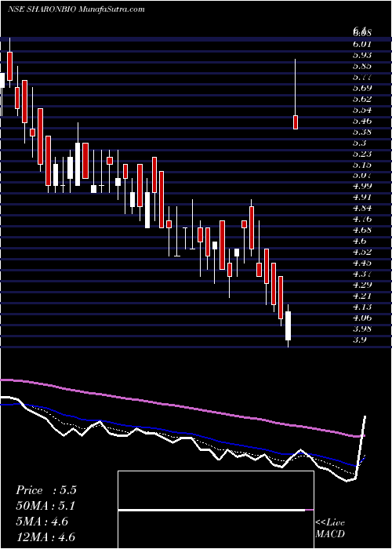This screenshot has width=392, height=549.
Task: Pick the 5.62 axis value
Action: pyautogui.click(x=362, y=99)
